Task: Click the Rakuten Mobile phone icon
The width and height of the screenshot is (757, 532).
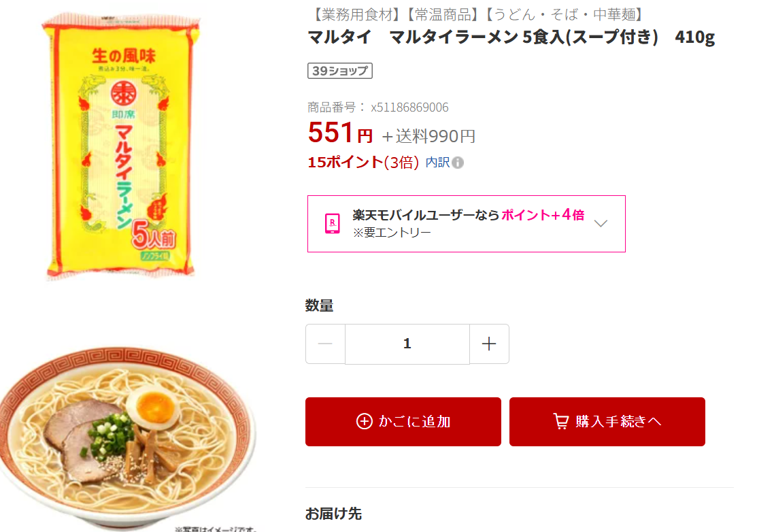Action: (x=333, y=223)
